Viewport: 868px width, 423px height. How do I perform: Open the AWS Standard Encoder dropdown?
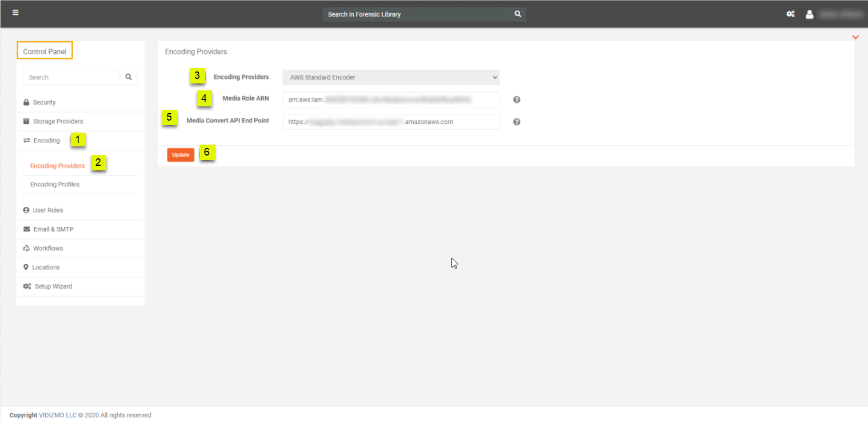[x=390, y=77]
